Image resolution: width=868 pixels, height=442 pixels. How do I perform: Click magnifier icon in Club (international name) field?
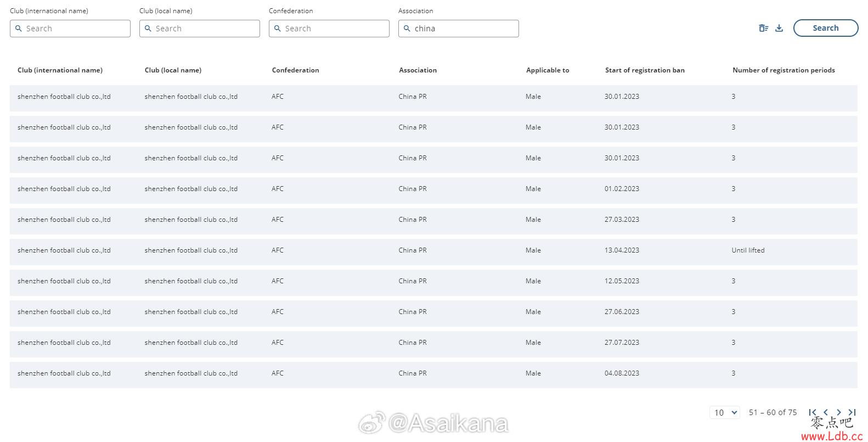coord(19,29)
